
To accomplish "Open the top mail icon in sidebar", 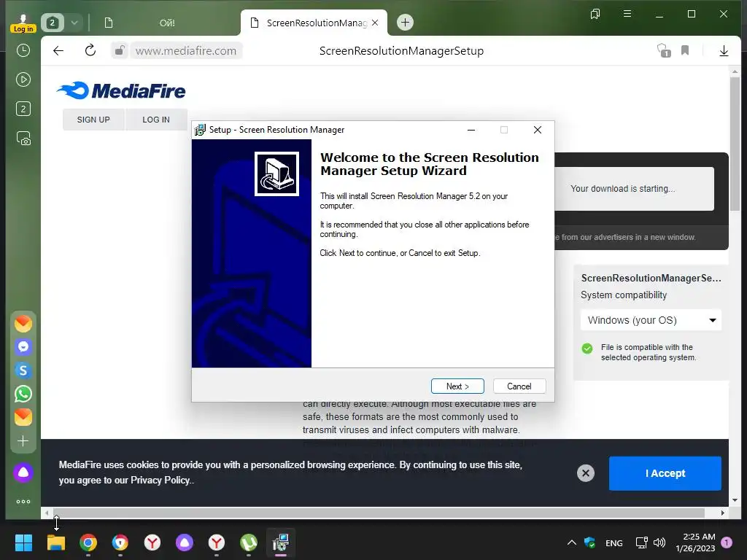I will (23, 324).
